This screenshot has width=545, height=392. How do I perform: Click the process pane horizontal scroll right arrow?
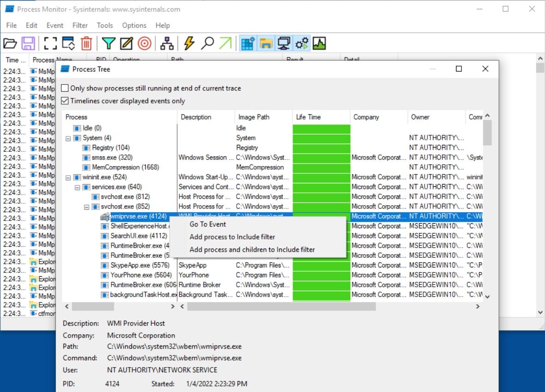(x=173, y=307)
